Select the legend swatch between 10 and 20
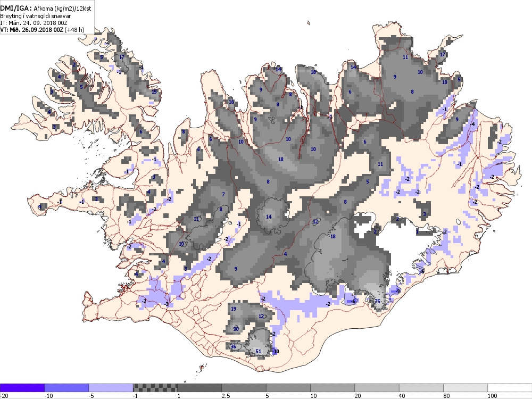This screenshot has width=532, height=399. click(332, 387)
